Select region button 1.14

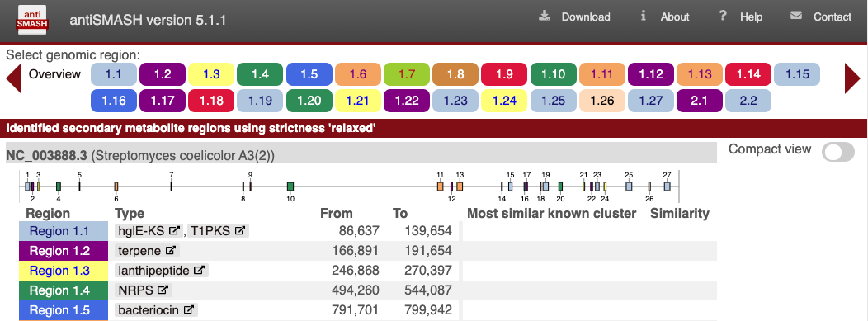(x=748, y=74)
